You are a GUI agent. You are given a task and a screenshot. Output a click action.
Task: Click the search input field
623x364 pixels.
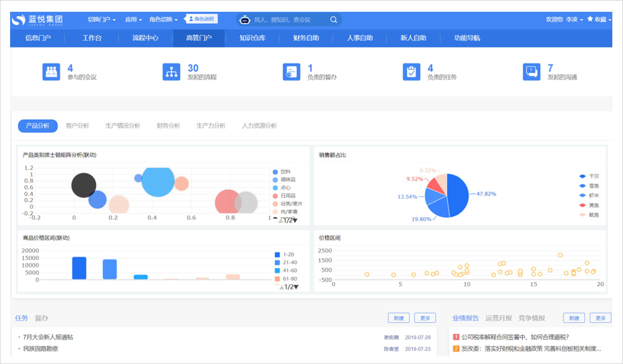click(x=289, y=20)
